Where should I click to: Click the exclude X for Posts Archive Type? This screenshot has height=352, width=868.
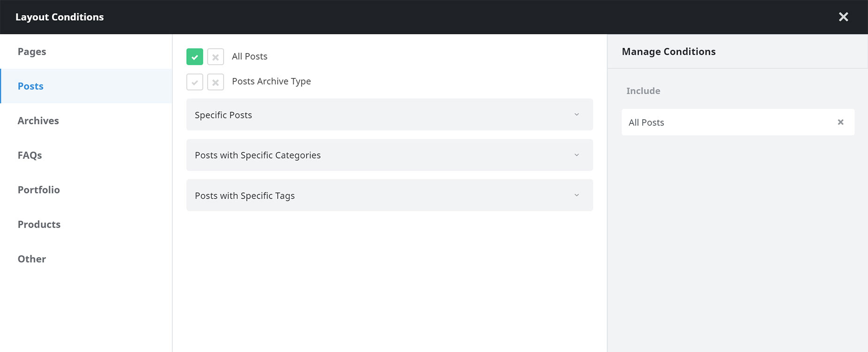point(215,82)
